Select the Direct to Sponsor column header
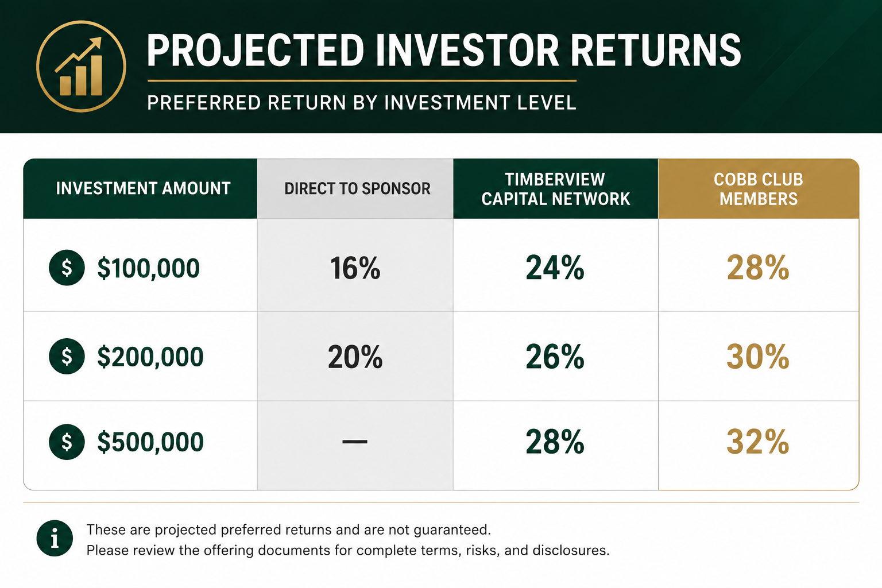 click(355, 188)
